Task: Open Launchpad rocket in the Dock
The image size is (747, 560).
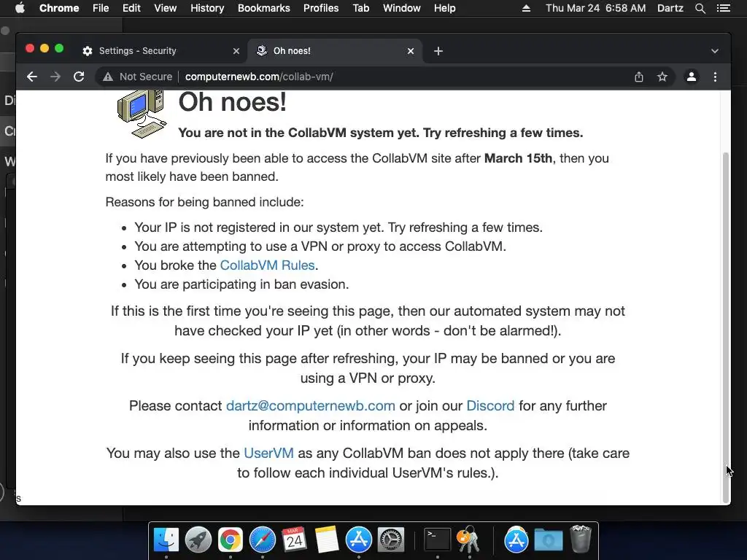Action: point(198,540)
